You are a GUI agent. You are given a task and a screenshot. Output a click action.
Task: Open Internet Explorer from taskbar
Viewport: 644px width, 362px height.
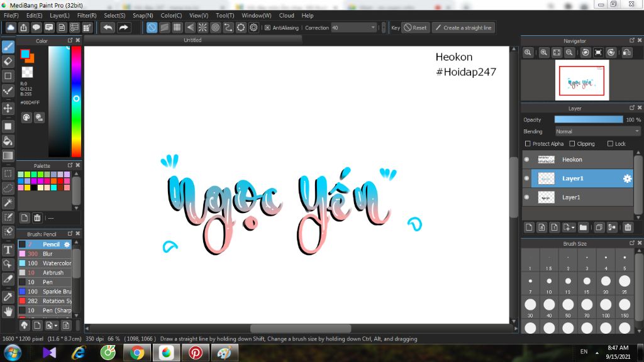click(x=79, y=353)
